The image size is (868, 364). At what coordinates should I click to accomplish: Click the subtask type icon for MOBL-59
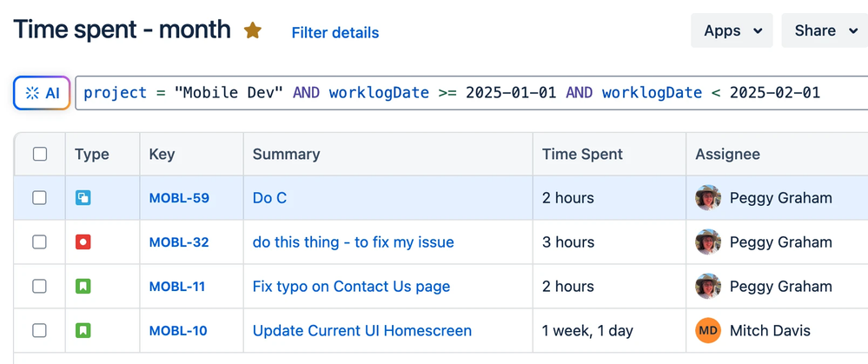[83, 198]
